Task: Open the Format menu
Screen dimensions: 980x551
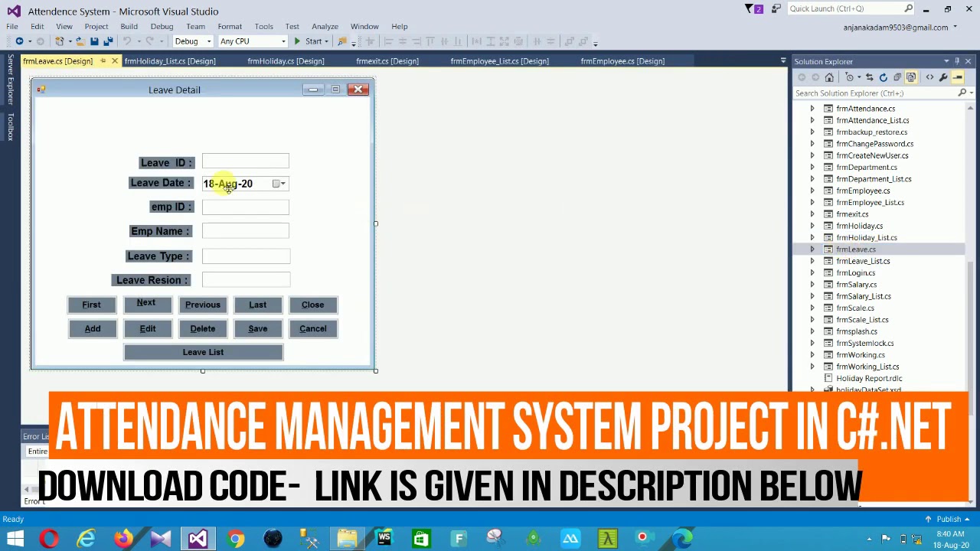Action: point(230,26)
